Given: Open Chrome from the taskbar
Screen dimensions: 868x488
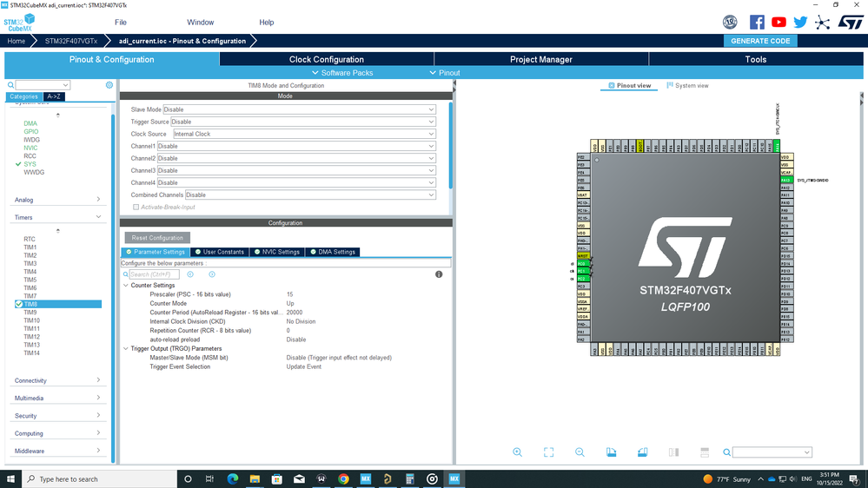Looking at the screenshot, I should pos(343,479).
